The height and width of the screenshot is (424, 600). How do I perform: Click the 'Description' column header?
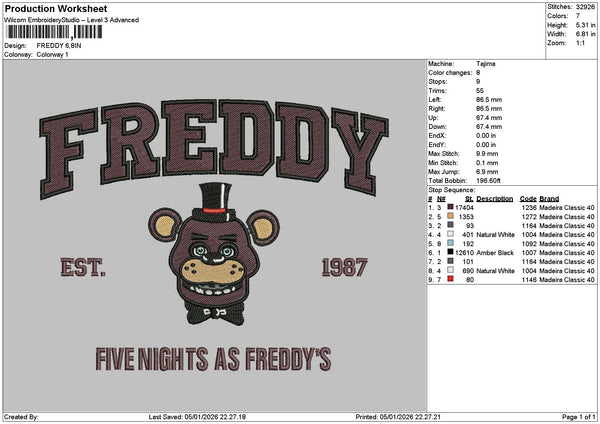pos(494,199)
